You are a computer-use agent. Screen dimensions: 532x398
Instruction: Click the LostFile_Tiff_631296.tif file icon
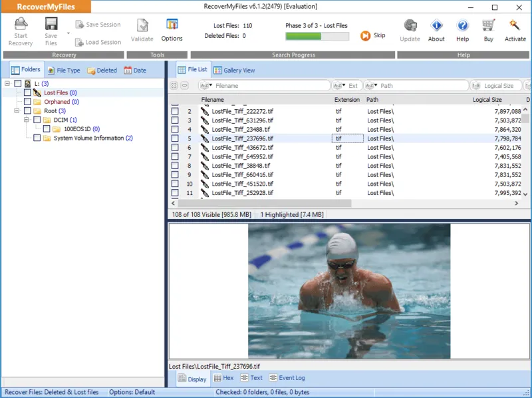(x=205, y=120)
